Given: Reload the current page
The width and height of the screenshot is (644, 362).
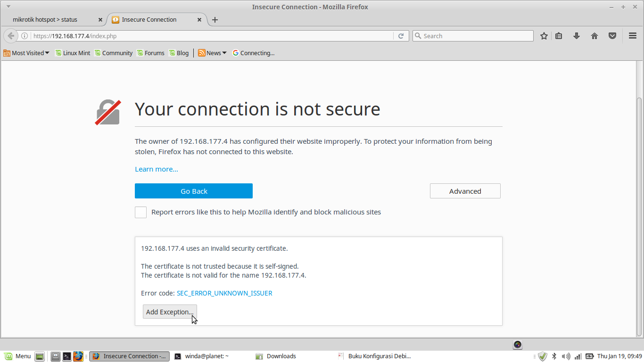Looking at the screenshot, I should tap(401, 36).
